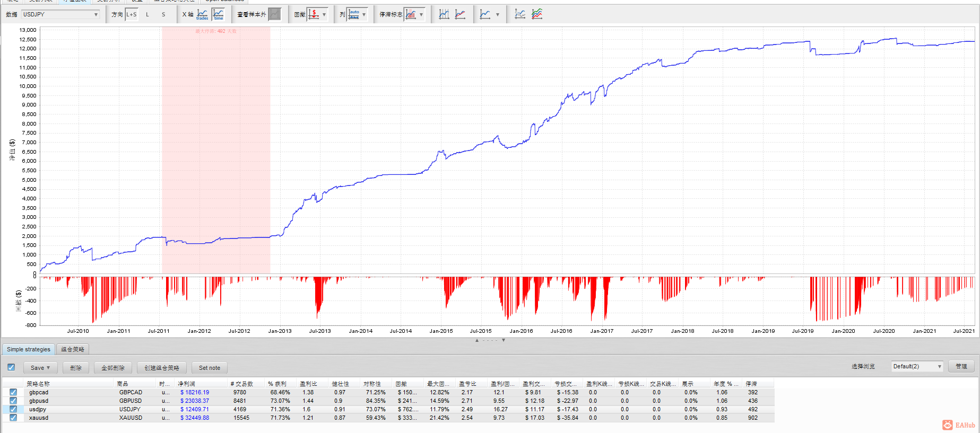Image resolution: width=980 pixels, height=433 pixels.
Task: Select S short-only direction
Action: click(x=163, y=14)
